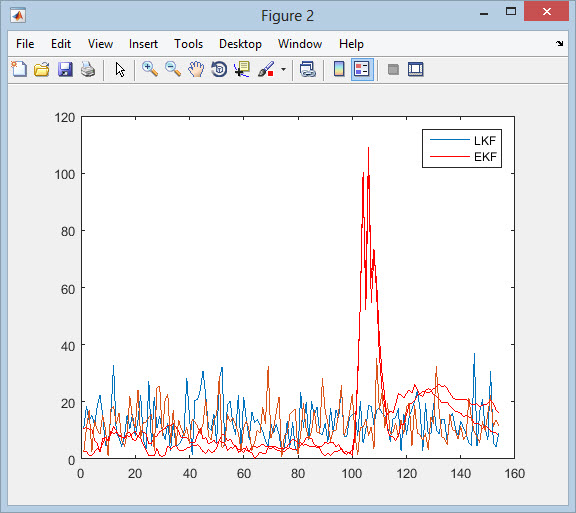The image size is (576, 513).
Task: Open the Desktop menu
Action: tap(240, 44)
